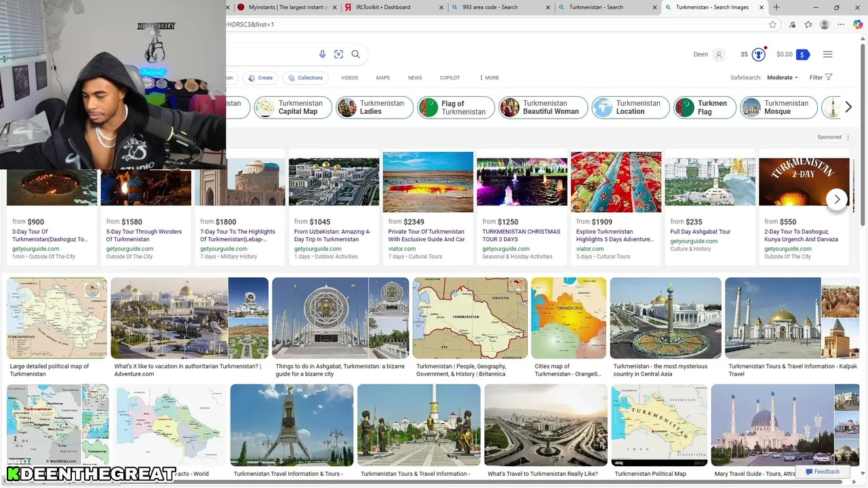Open the Rewards trophy icon showing 35
Screen dimensions: 868x488
point(759,54)
